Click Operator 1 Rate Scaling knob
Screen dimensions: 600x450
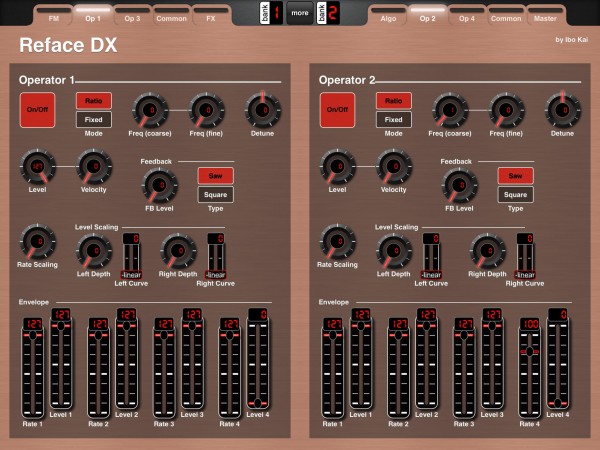pyautogui.click(x=38, y=241)
